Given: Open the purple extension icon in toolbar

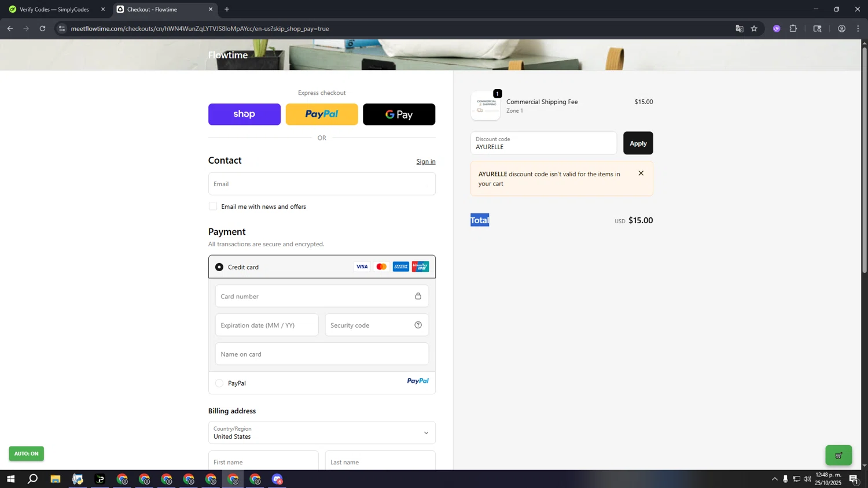Looking at the screenshot, I should [x=777, y=28].
